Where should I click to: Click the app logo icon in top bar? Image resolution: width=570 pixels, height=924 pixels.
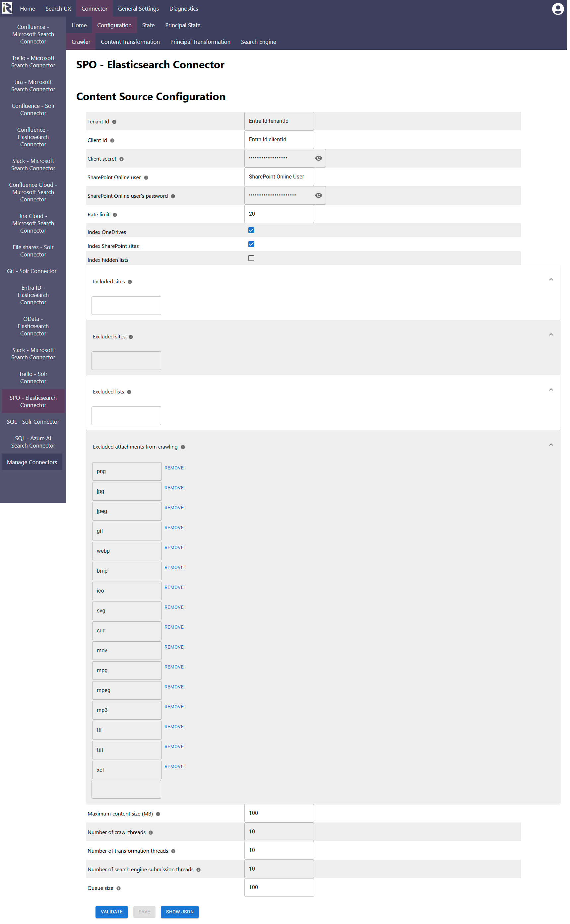(x=7, y=8)
